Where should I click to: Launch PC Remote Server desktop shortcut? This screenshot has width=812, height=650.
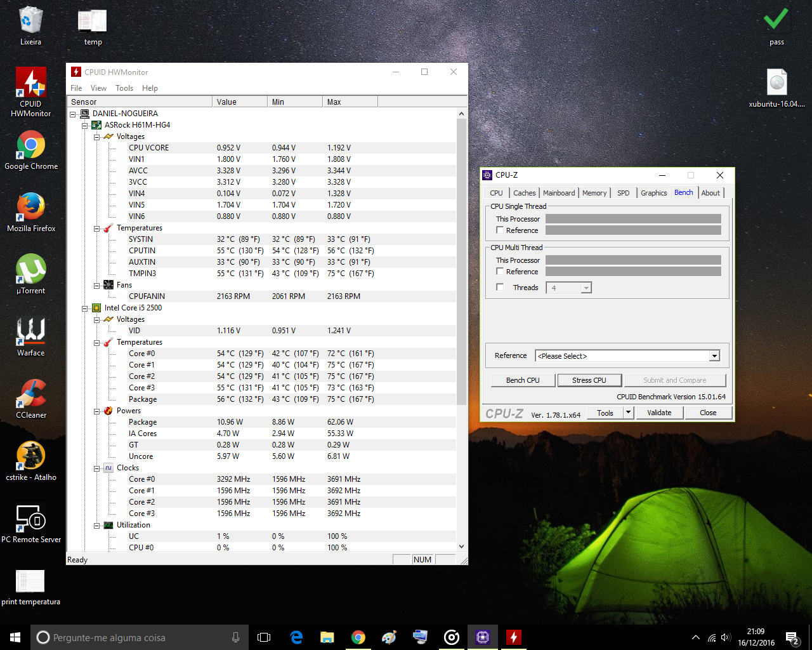(30, 523)
